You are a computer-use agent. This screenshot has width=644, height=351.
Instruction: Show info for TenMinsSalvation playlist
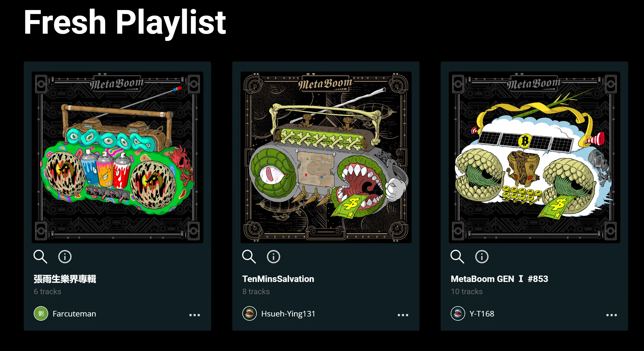(x=274, y=257)
